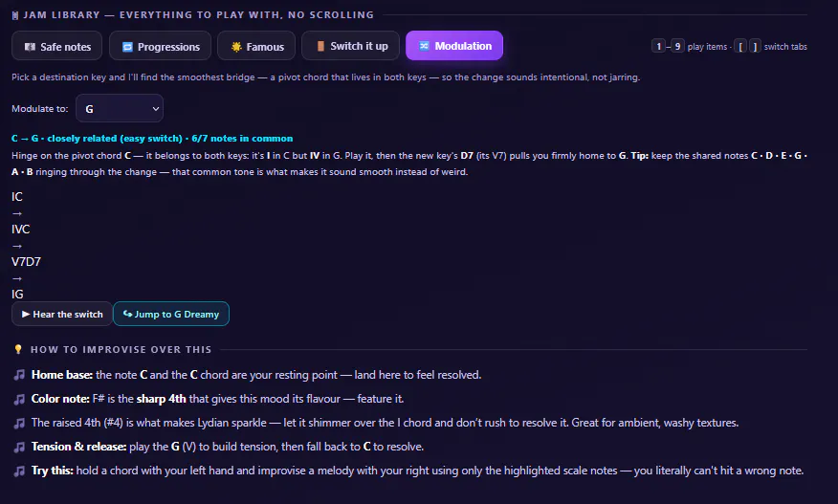Click the 'switch tabs' hint text

(x=785, y=47)
